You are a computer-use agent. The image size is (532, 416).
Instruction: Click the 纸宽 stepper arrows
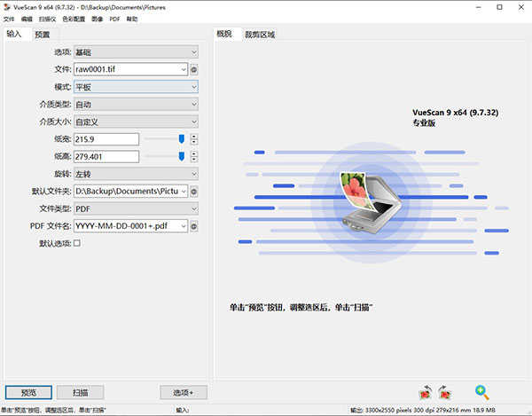point(194,139)
